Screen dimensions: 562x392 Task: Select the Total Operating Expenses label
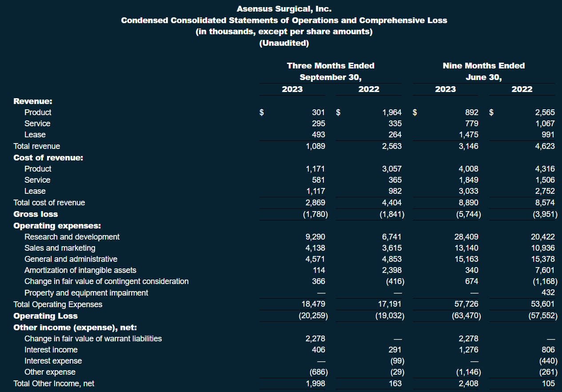(58, 304)
